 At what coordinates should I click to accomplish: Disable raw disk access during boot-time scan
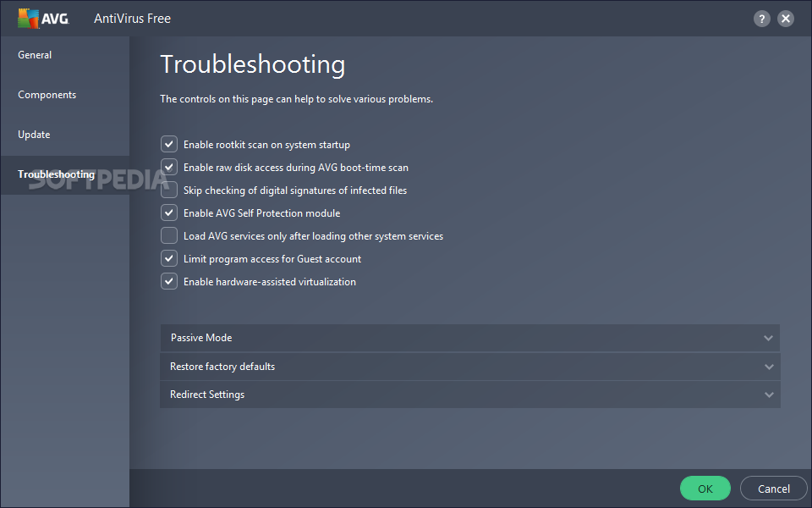tap(169, 168)
